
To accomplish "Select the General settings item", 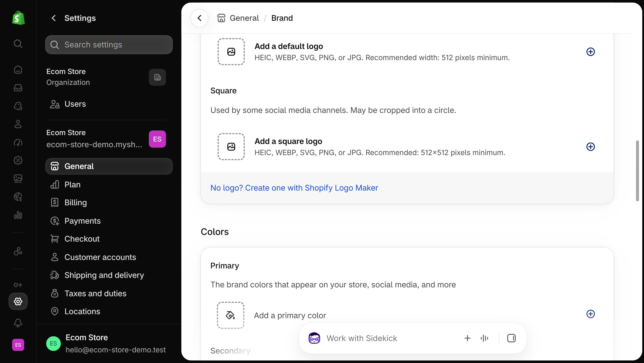I will (109, 166).
